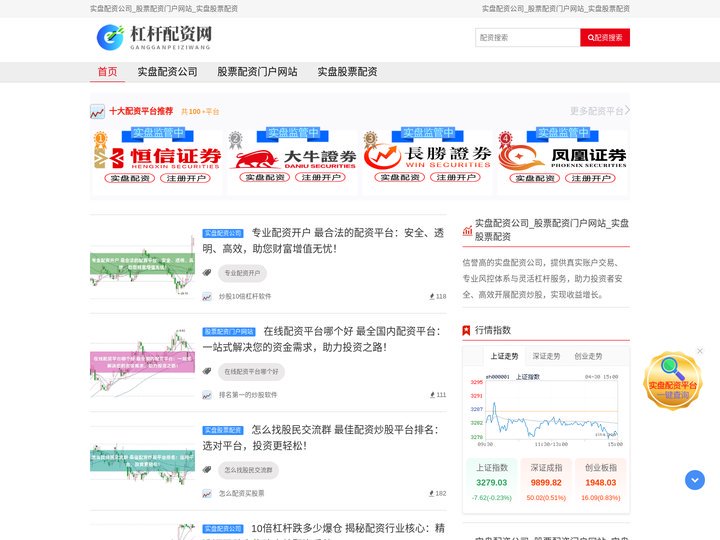Open the 实盘股票配资 navigation tab

coord(348,72)
